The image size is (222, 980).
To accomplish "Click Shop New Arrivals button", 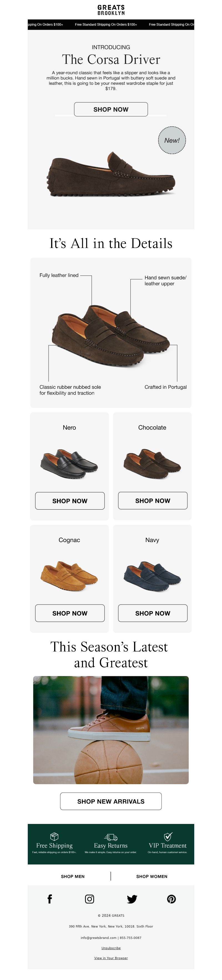I will point(111,801).
